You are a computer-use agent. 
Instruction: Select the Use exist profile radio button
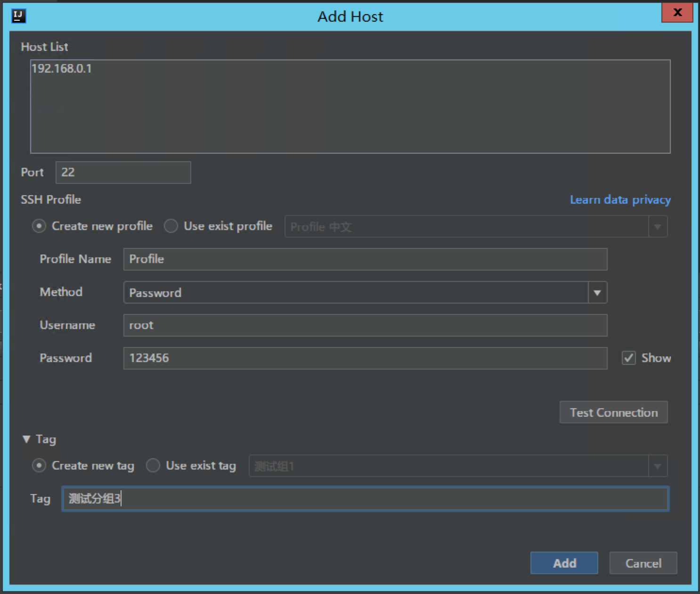171,226
